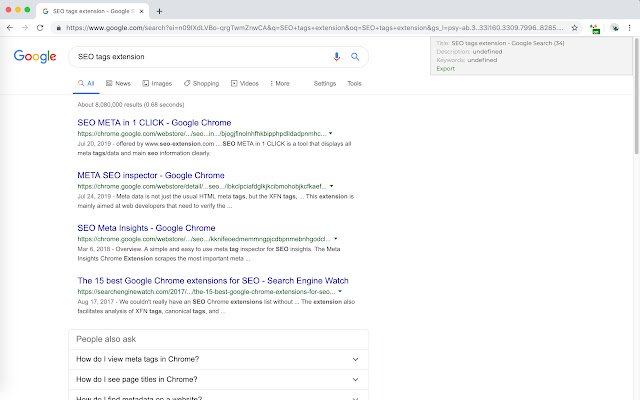
Task: Click Export in the extension popup
Action: point(445,69)
